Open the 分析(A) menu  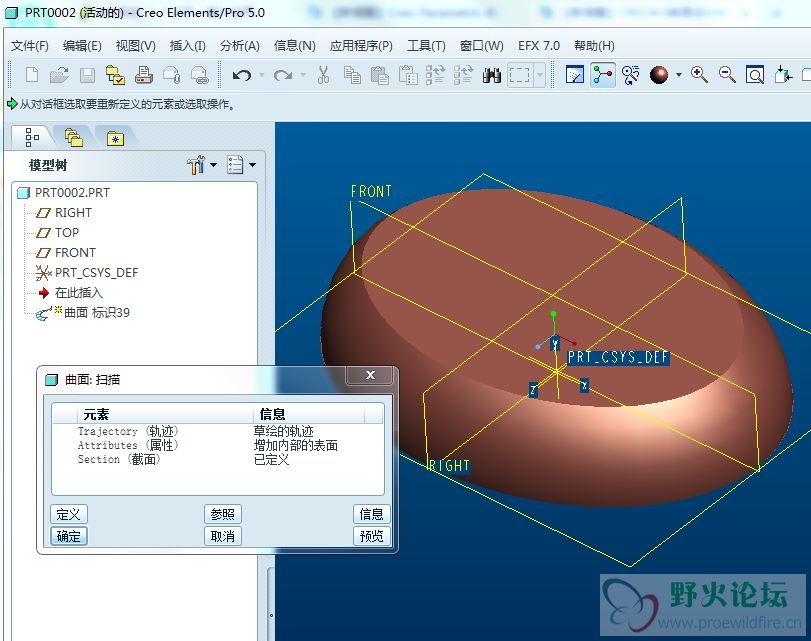pyautogui.click(x=239, y=46)
